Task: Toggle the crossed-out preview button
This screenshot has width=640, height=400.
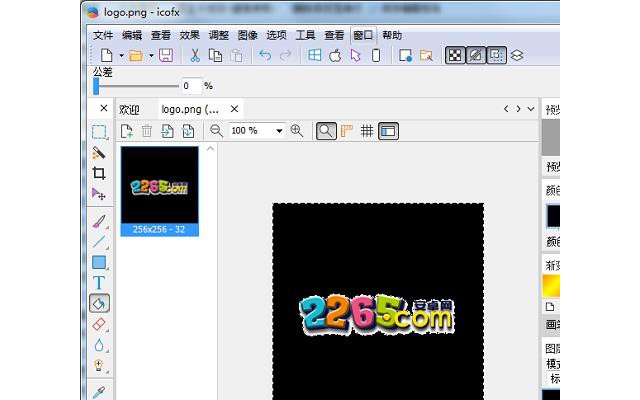Action: (x=476, y=55)
